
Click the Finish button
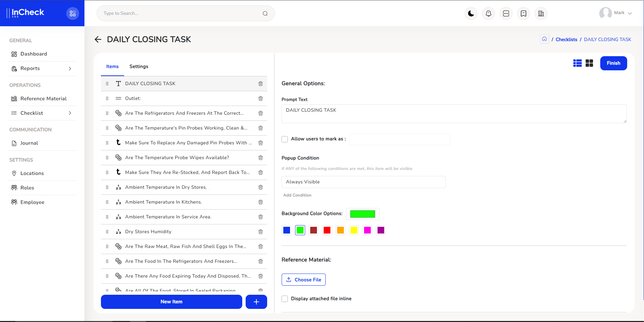[x=613, y=63]
